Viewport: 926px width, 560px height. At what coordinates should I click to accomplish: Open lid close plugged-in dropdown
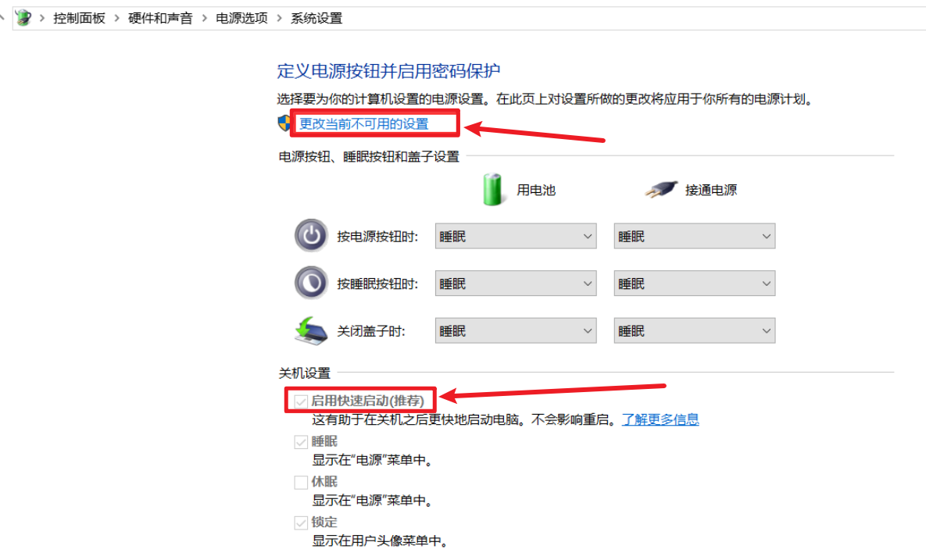[694, 331]
